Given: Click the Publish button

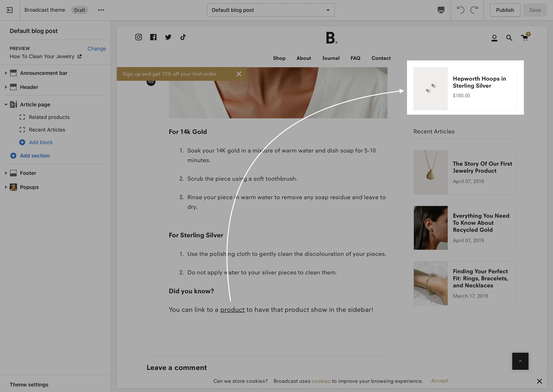Looking at the screenshot, I should coord(505,10).
